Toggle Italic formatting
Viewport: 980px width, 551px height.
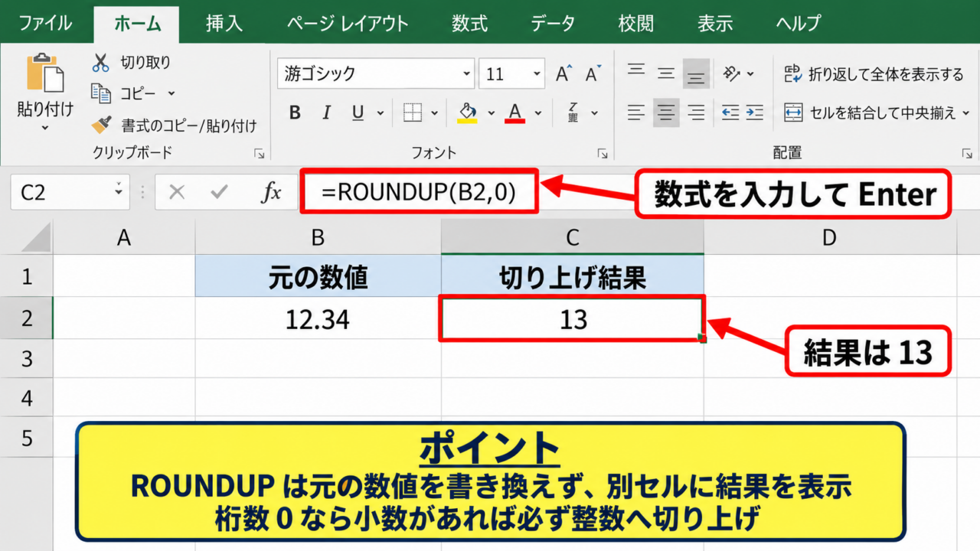point(327,113)
